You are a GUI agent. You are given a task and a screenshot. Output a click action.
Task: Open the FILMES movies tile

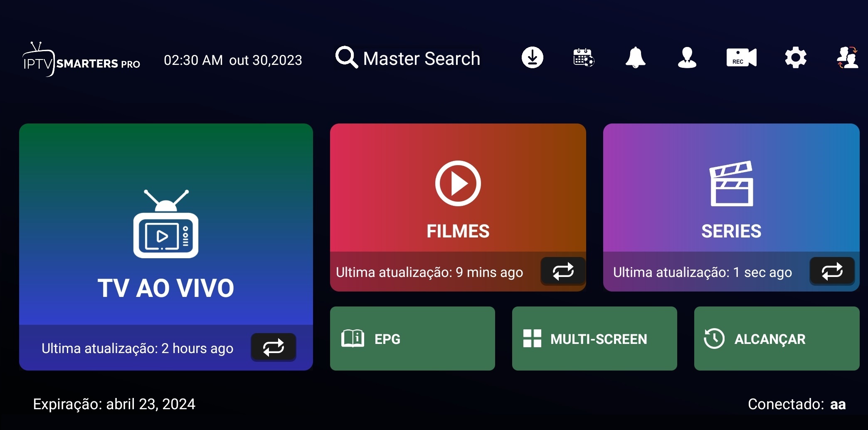coord(458,191)
